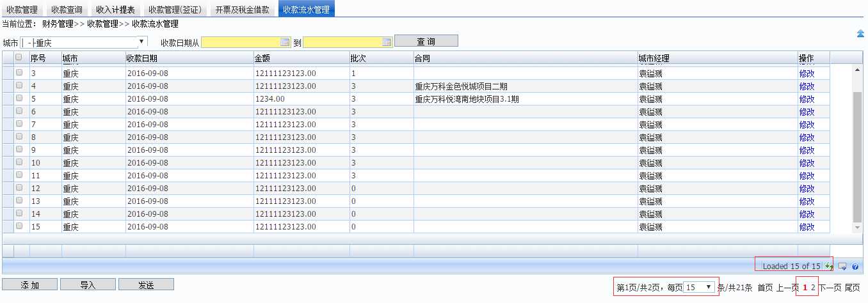Check the checkbox for row 12
The height and width of the screenshot is (303, 868).
click(19, 187)
